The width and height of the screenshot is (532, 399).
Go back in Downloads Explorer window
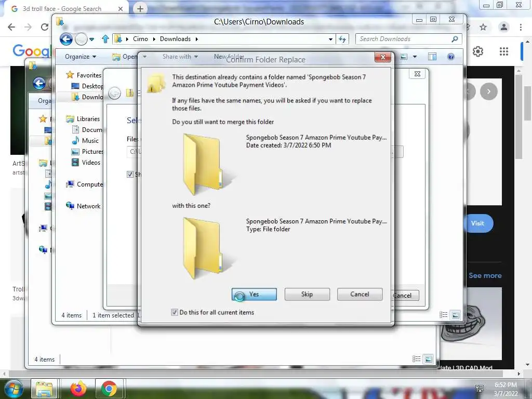point(66,39)
